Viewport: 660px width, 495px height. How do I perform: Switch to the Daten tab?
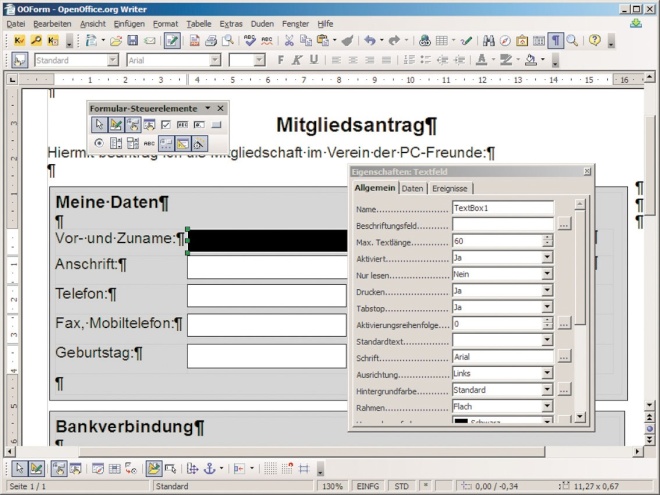pyautogui.click(x=412, y=189)
